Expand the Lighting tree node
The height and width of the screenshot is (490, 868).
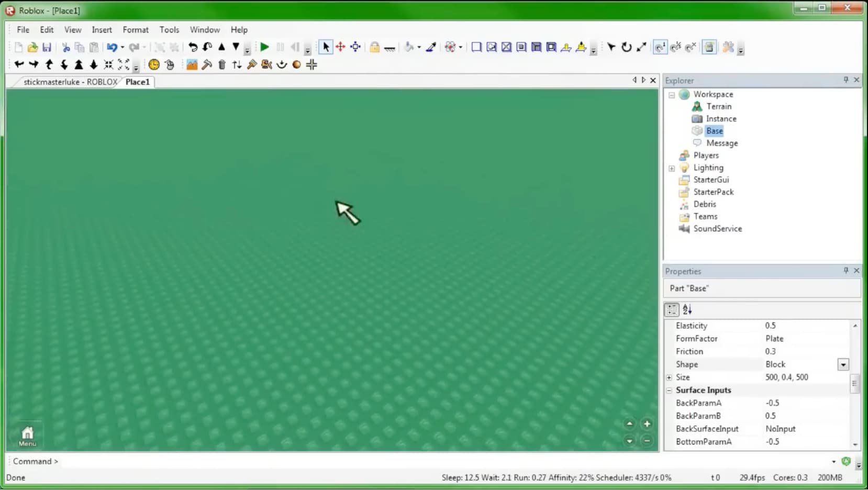click(x=672, y=168)
